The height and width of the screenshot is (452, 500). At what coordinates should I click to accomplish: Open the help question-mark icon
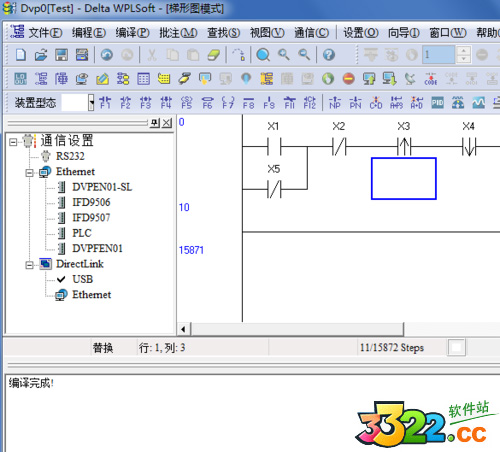click(x=329, y=55)
